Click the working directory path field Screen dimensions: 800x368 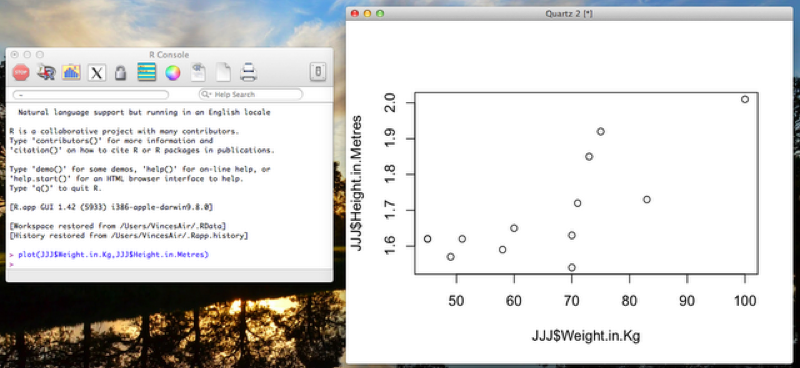pyautogui.click(x=91, y=95)
